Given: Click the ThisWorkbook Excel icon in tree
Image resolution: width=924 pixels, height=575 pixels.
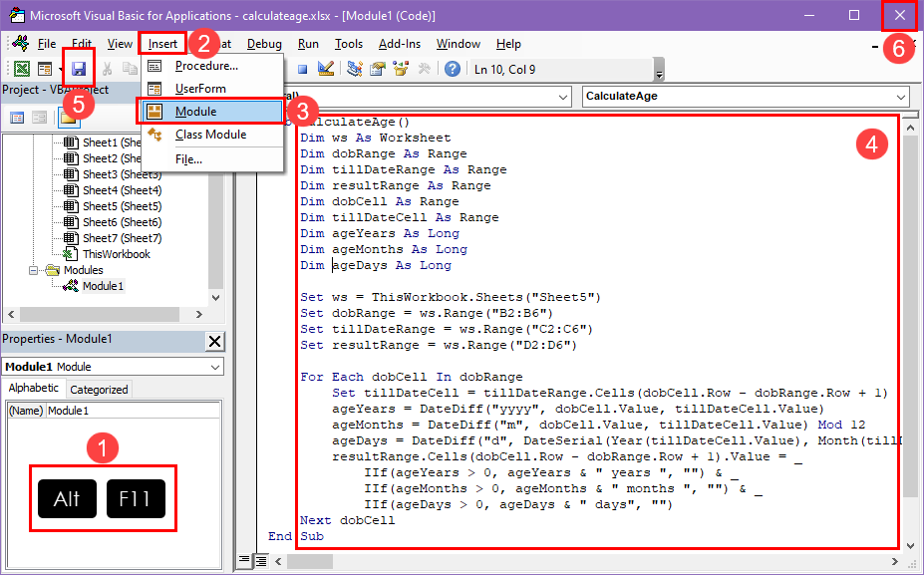Looking at the screenshot, I should click(x=71, y=254).
